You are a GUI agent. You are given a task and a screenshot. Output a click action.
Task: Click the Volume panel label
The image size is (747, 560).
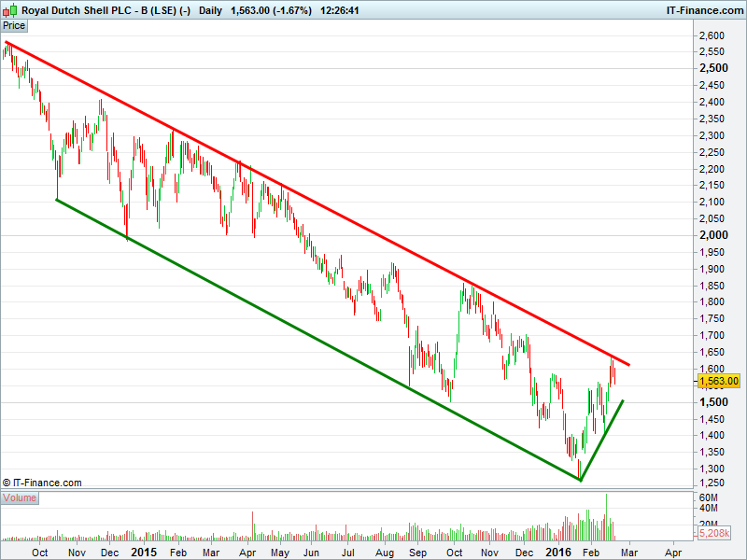[20, 497]
